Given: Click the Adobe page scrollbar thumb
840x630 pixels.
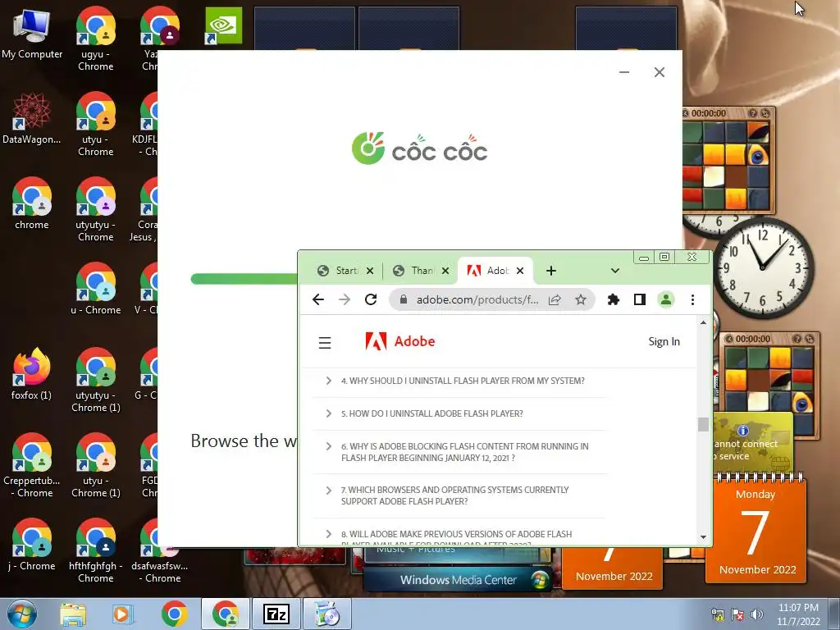Looking at the screenshot, I should tap(703, 424).
